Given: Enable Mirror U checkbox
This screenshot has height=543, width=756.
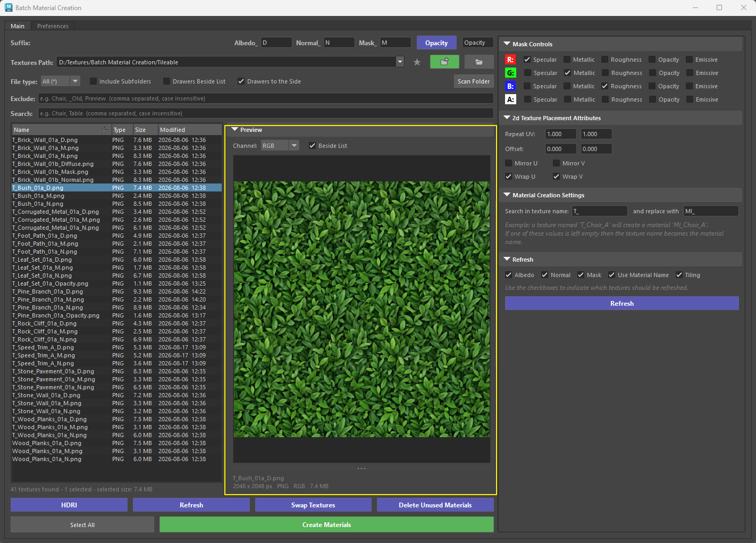Looking at the screenshot, I should (x=508, y=163).
